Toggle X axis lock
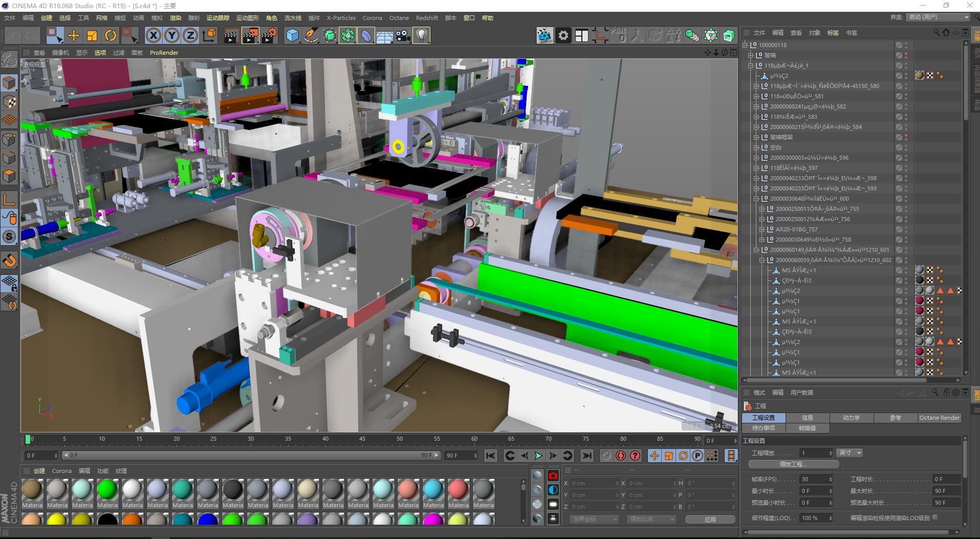Viewport: 980px width, 539px height. pos(153,35)
